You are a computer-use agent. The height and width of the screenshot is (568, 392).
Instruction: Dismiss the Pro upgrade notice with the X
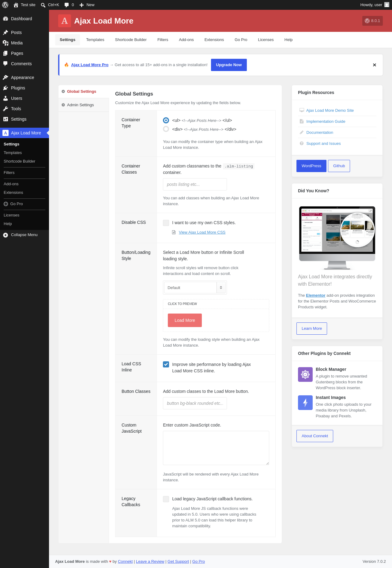375,65
